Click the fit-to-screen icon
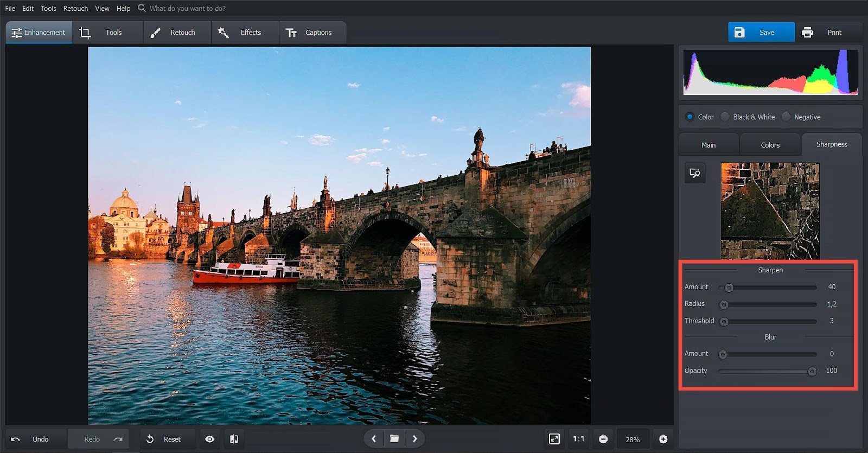 (x=554, y=439)
